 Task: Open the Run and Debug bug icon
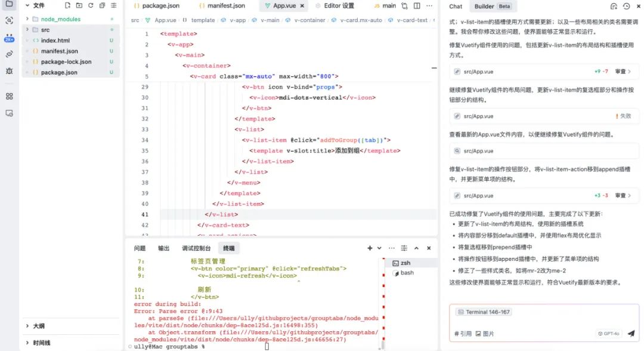coord(9,70)
